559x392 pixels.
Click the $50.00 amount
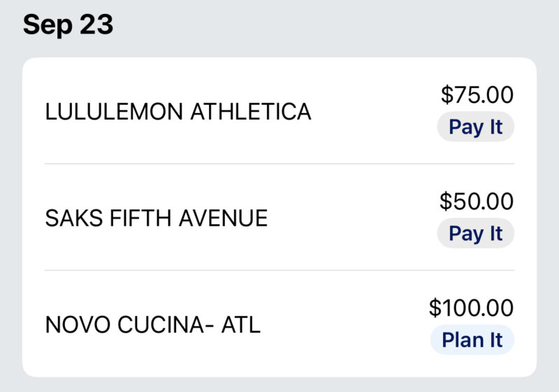click(477, 201)
